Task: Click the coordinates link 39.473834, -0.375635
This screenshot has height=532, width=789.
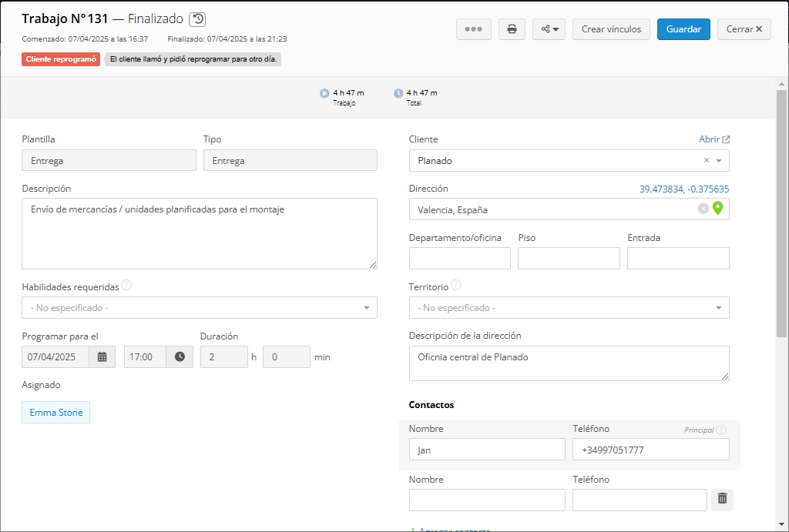Action: coord(684,189)
